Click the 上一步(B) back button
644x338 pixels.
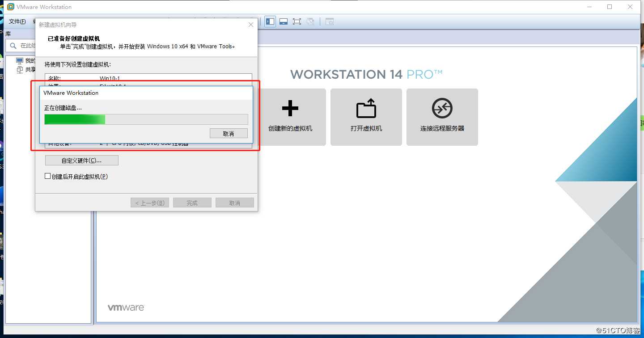point(150,203)
